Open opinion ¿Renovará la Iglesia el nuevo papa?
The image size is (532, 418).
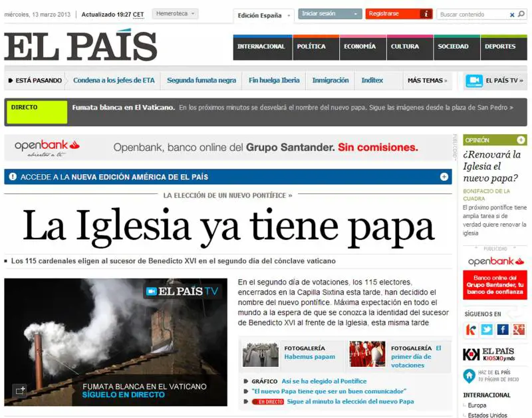pyautogui.click(x=491, y=166)
